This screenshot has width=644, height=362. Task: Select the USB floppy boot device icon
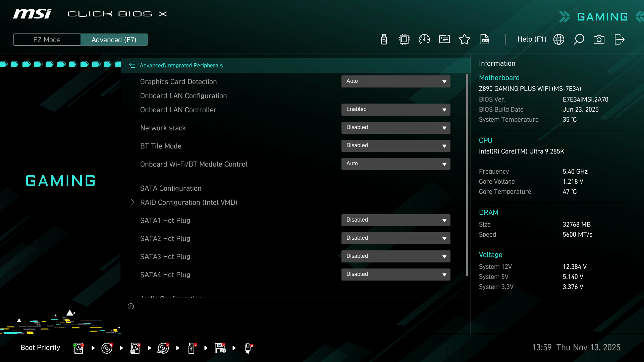[220, 348]
